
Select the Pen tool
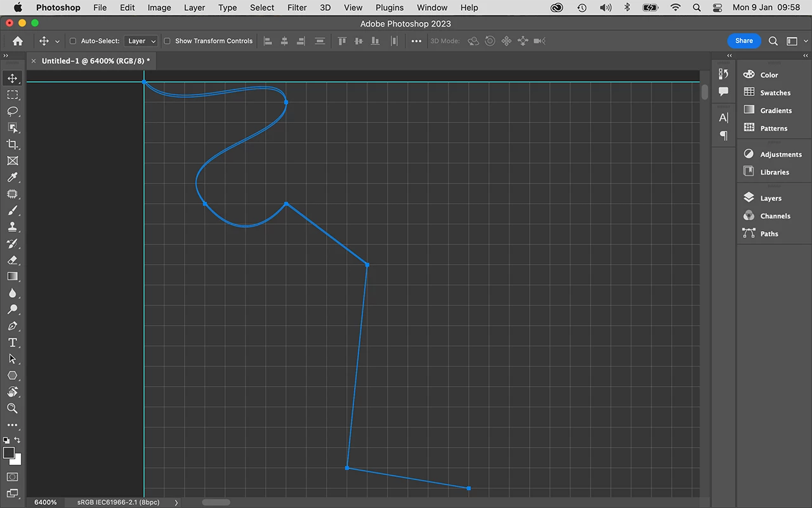pyautogui.click(x=12, y=326)
